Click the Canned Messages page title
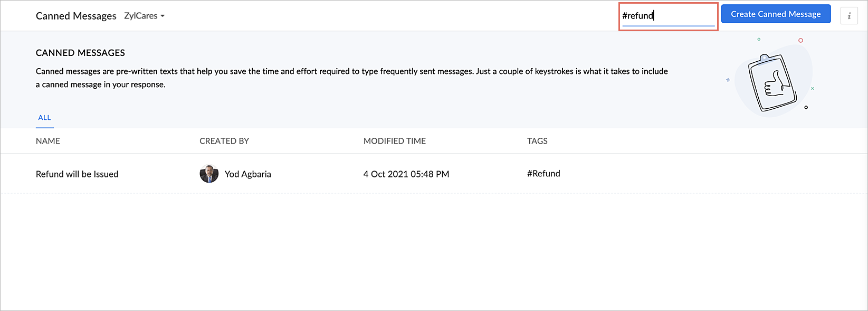This screenshot has width=868, height=311. [x=76, y=16]
